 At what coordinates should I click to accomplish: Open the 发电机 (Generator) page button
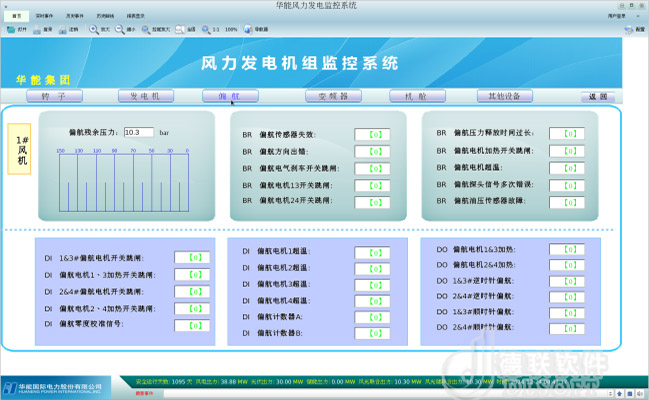coord(145,97)
